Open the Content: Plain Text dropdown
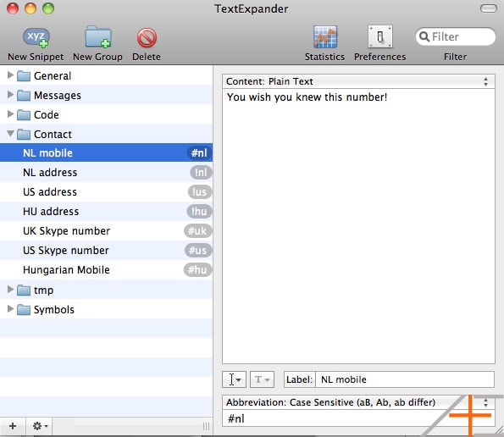 (x=358, y=81)
